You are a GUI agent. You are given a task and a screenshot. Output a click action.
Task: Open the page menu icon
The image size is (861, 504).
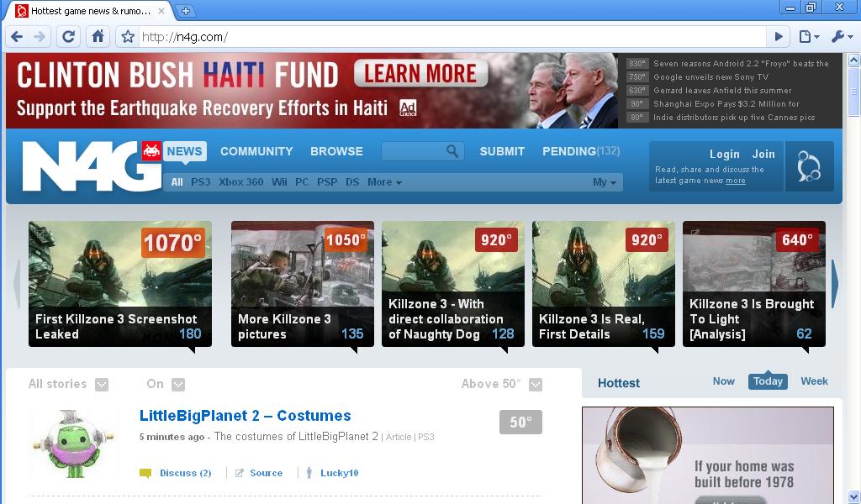[x=809, y=37]
